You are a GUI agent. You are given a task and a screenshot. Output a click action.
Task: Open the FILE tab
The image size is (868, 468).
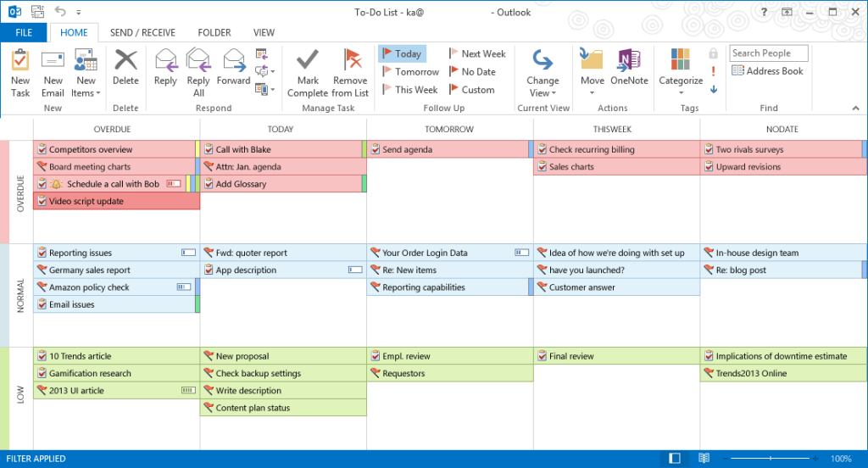tap(24, 33)
